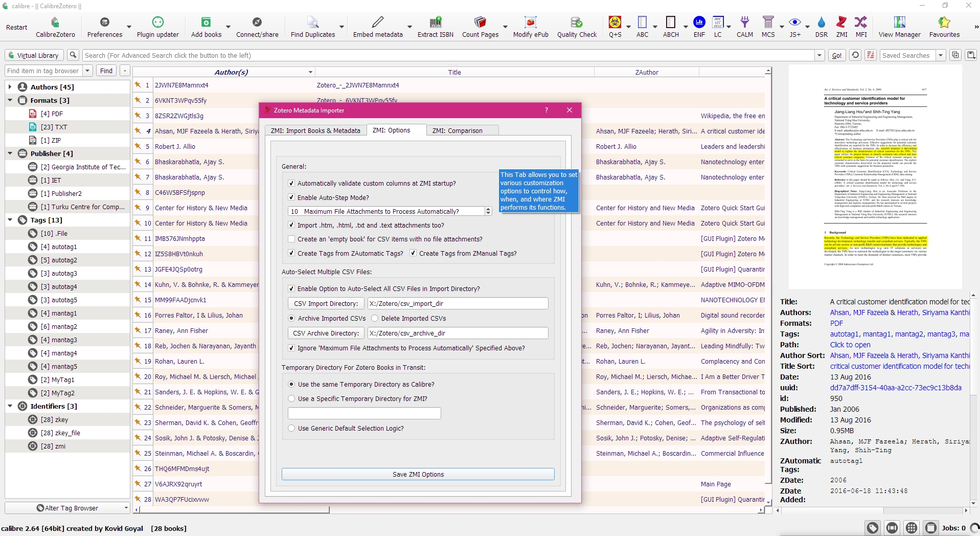The image size is (980, 536).
Task: Toggle Create Tags from ZAutomatic Tags
Action: click(x=291, y=253)
